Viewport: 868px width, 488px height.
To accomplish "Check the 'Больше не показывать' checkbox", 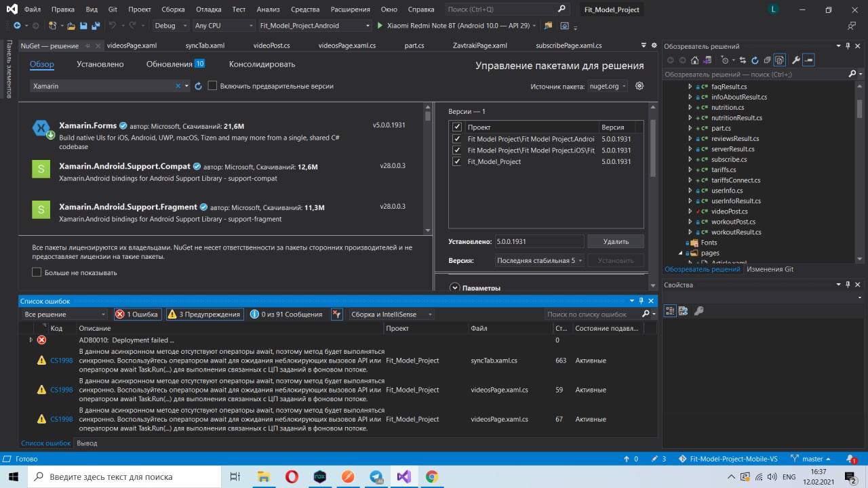I will point(37,272).
